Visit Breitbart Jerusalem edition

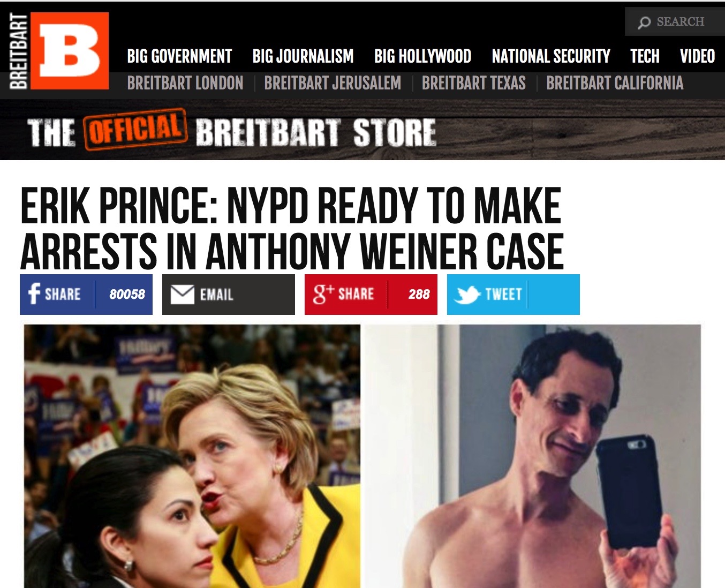pyautogui.click(x=333, y=83)
